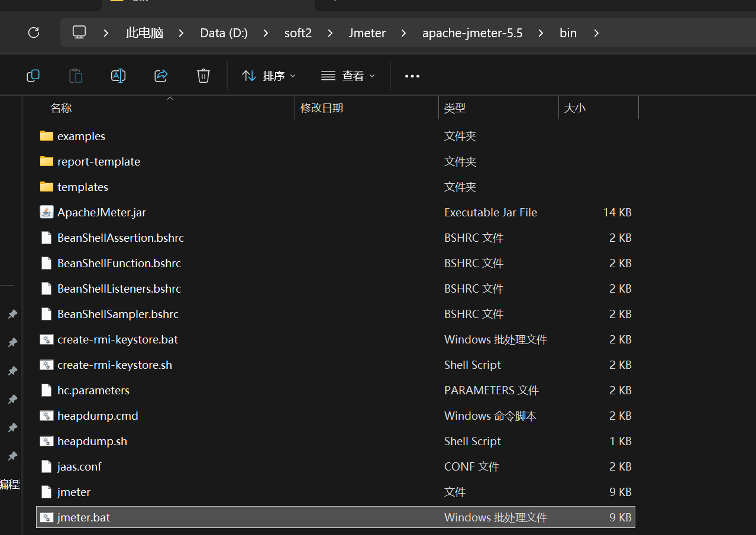The width and height of the screenshot is (756, 535).
Task: Select ApacheJMeter.jar Java file icon
Action: (x=47, y=212)
